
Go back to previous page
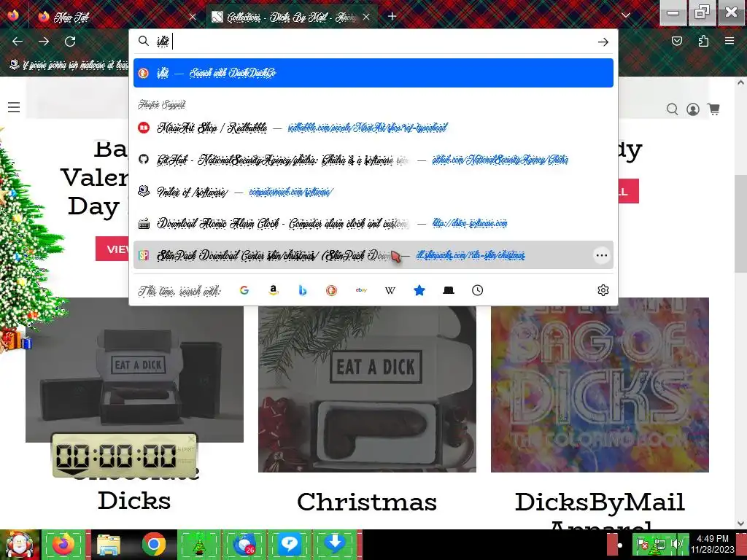point(18,42)
